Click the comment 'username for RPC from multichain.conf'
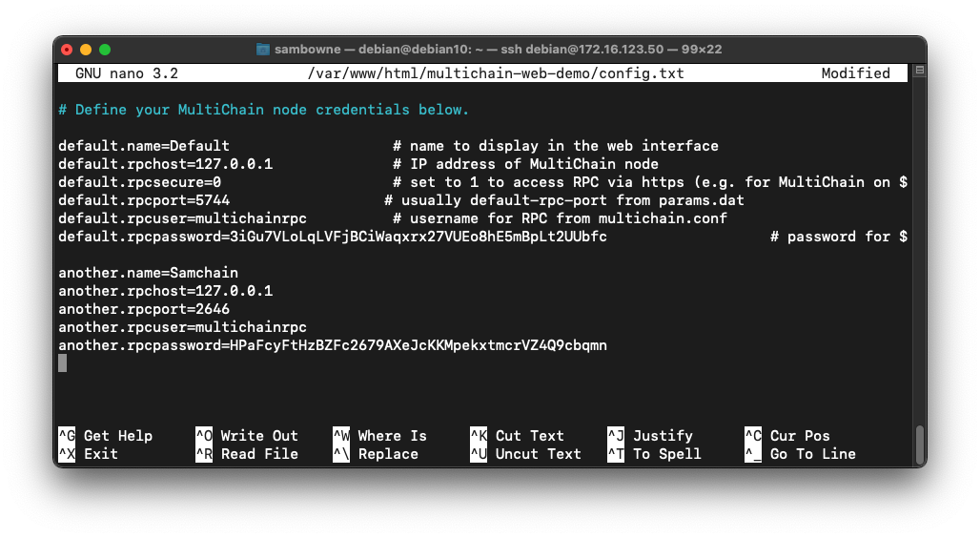This screenshot has height=538, width=980. pos(560,218)
